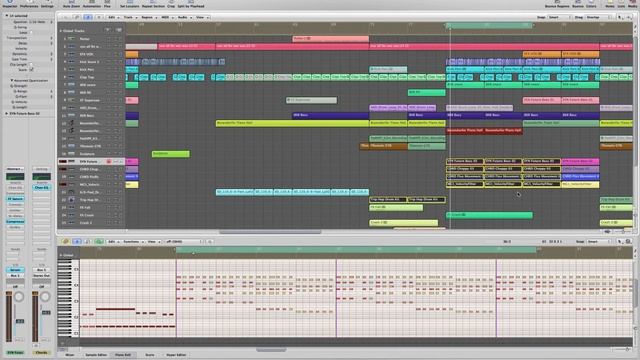640x360 pixels.
Task: Click the Repeat Section toolbar icon
Action: pos(153,4)
